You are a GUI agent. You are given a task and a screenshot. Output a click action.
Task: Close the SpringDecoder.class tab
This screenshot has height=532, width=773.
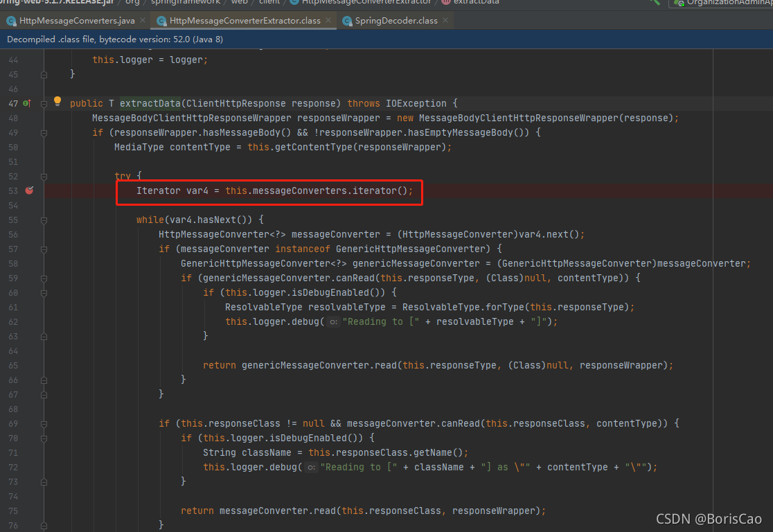tap(447, 21)
